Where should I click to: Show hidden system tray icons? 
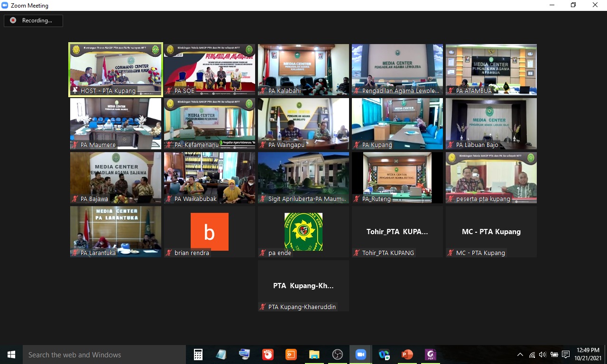pyautogui.click(x=520, y=355)
